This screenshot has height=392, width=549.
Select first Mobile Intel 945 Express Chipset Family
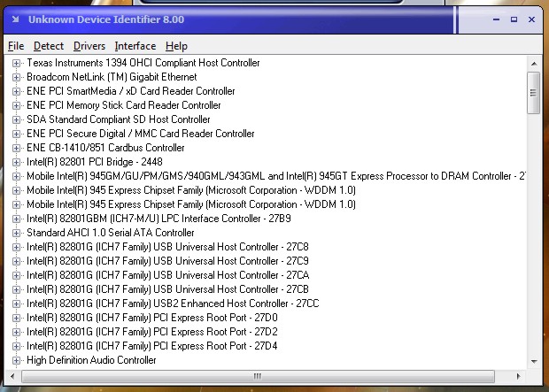coord(191,190)
